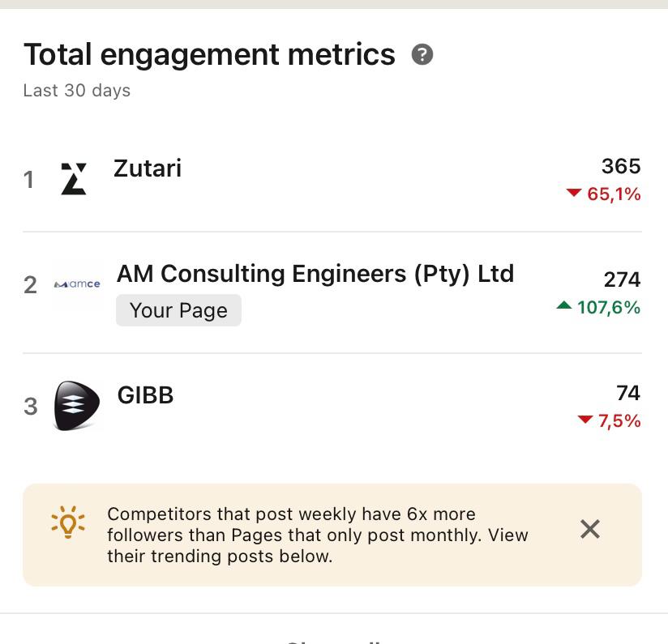The width and height of the screenshot is (668, 644).
Task: Click the Total engagement metrics heading
Action: click(209, 55)
